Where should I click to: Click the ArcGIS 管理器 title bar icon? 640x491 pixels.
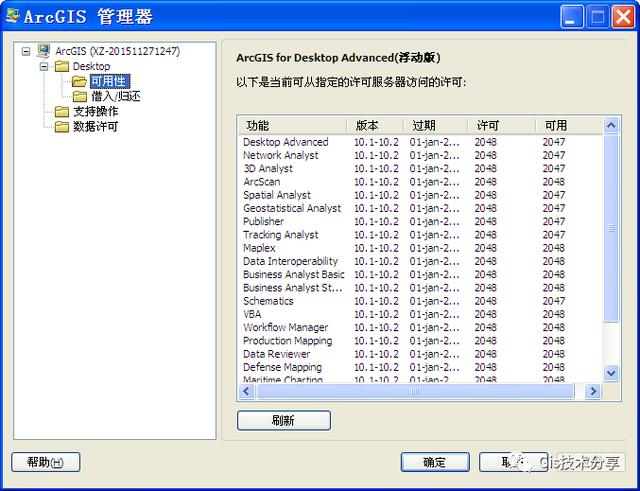point(12,16)
